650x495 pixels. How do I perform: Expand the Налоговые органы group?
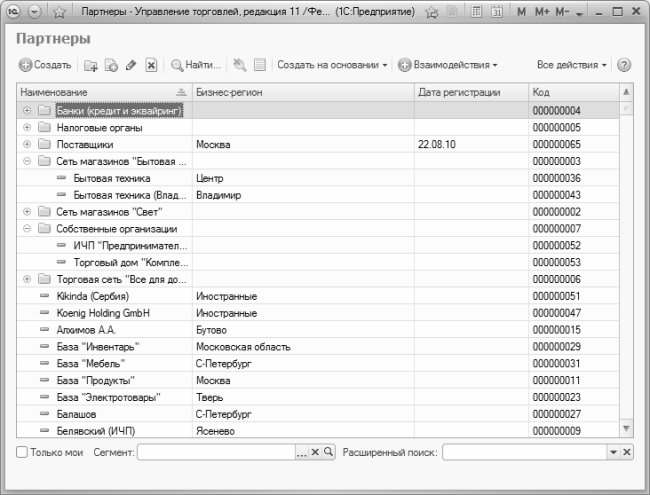[27, 127]
